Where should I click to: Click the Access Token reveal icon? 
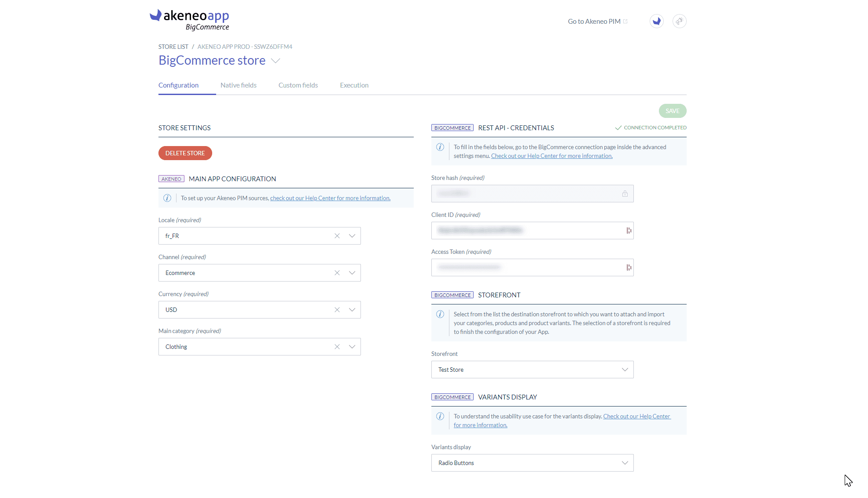pyautogui.click(x=629, y=267)
